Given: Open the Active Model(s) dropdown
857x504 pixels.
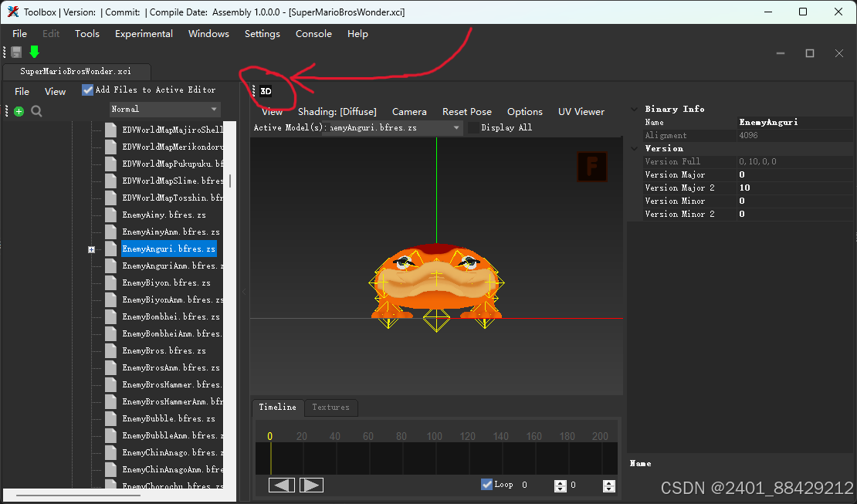Looking at the screenshot, I should coord(394,127).
